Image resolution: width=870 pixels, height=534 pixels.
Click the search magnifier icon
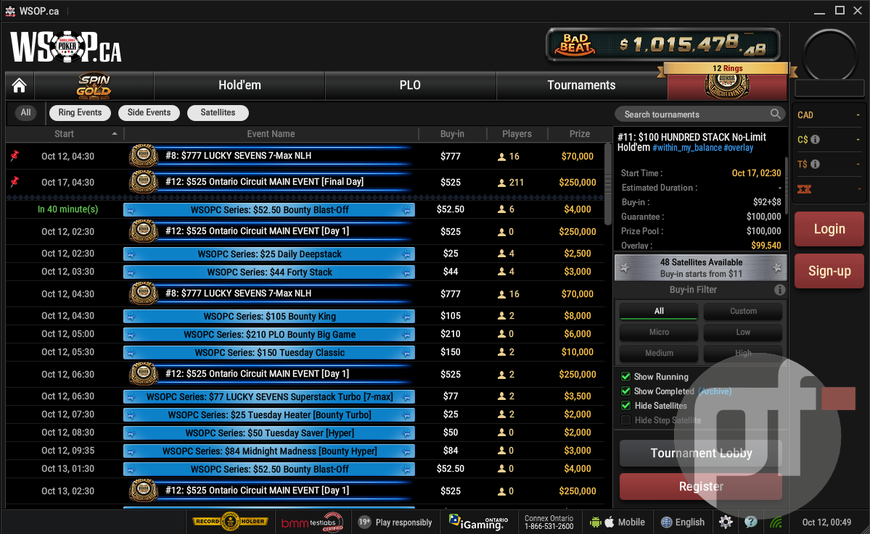775,114
